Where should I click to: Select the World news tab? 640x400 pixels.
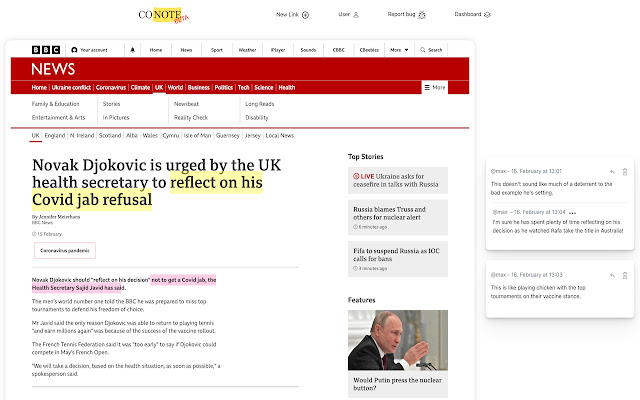pos(176,87)
